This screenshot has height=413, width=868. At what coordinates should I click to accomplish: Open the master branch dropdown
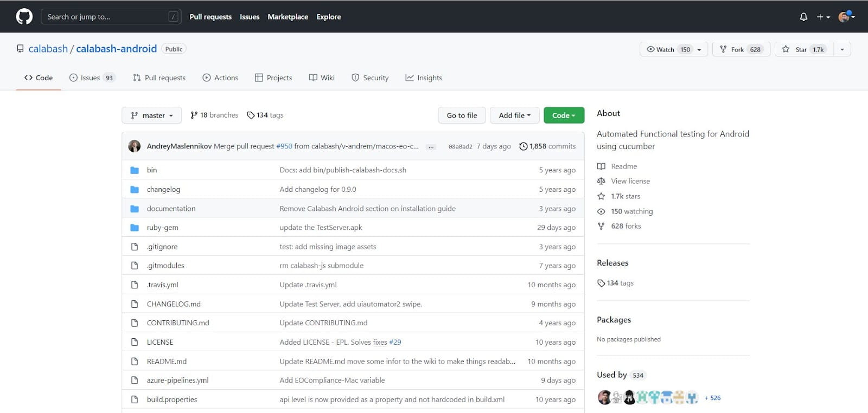point(151,115)
